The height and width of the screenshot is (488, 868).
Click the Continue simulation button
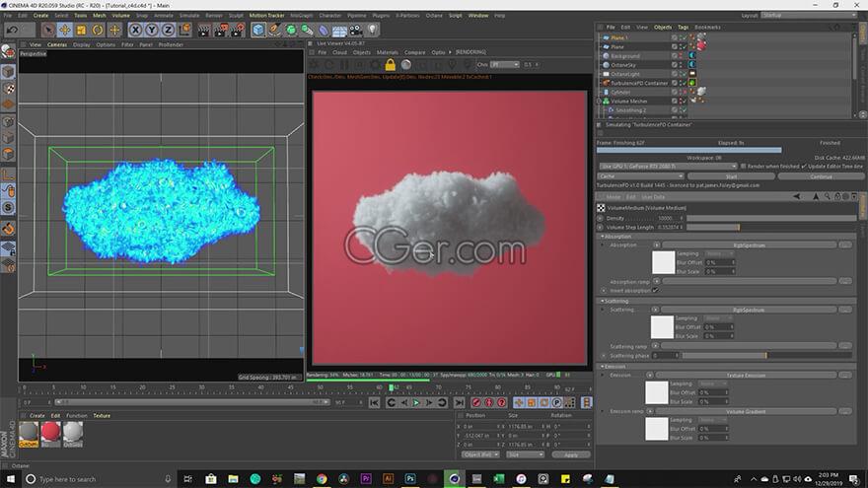coord(821,176)
